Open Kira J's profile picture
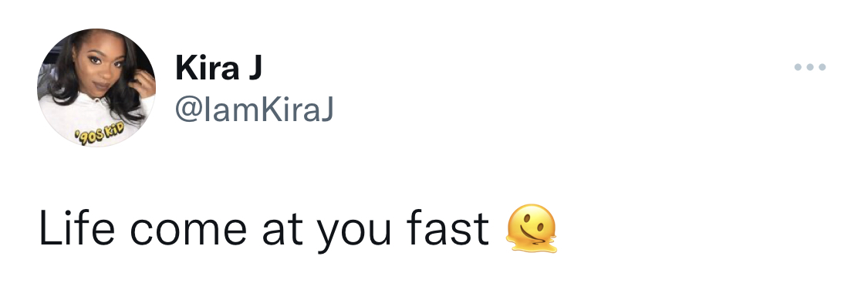Screen dimensions: 868x290 click(x=96, y=87)
